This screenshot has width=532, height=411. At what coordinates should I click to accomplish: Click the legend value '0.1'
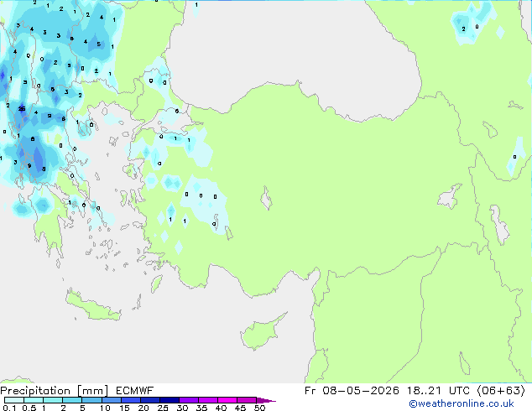[x=9, y=408]
